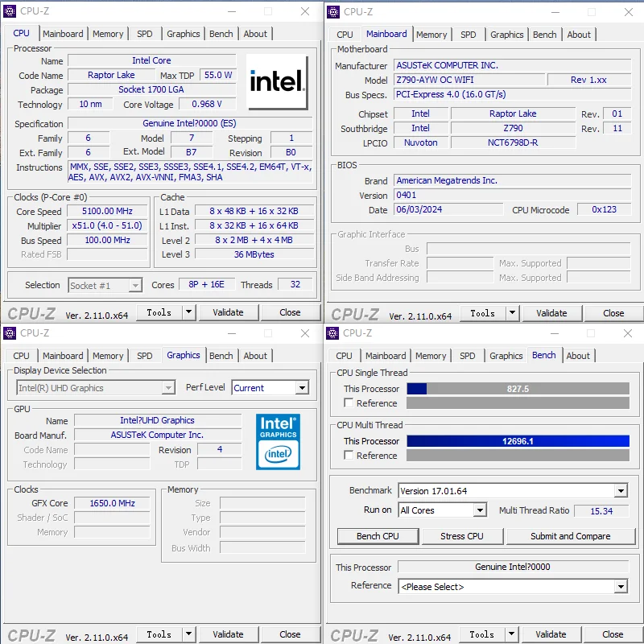The image size is (644, 644).
Task: Open Graphics tab in the Mainboard window
Action: pos(507,35)
